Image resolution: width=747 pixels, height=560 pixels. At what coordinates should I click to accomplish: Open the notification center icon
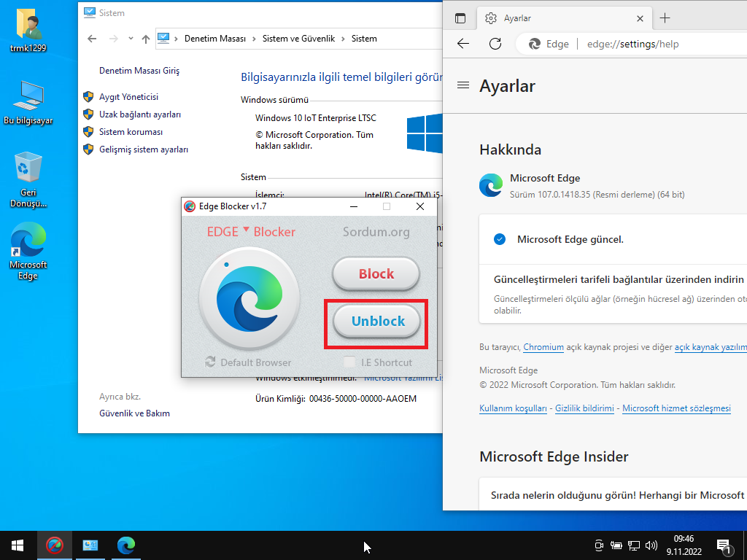(724, 545)
